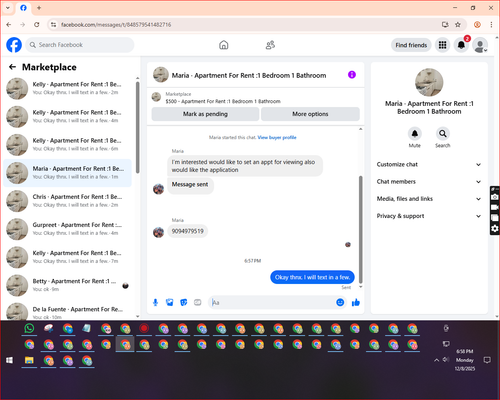Show hidden system tray icons chevron

coord(436,360)
